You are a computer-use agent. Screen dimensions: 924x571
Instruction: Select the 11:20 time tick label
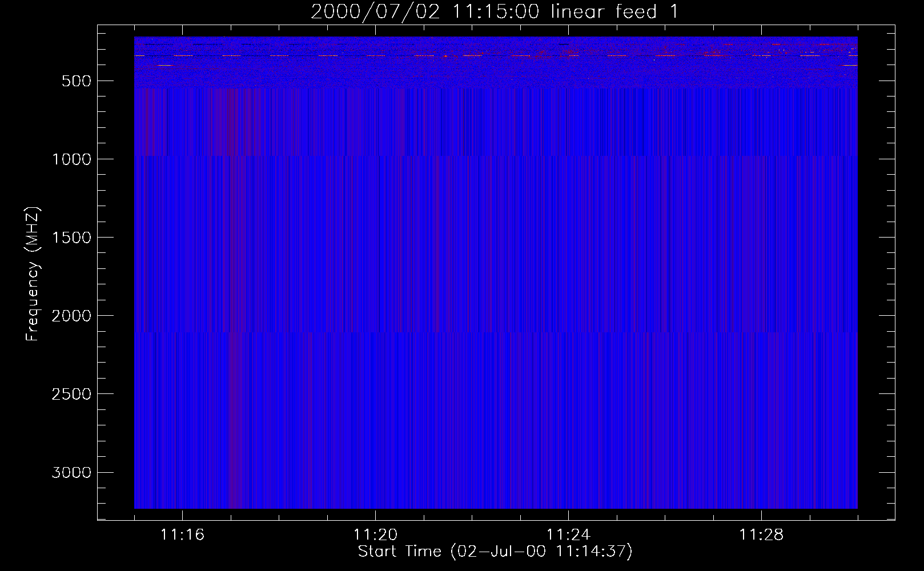coord(375,535)
